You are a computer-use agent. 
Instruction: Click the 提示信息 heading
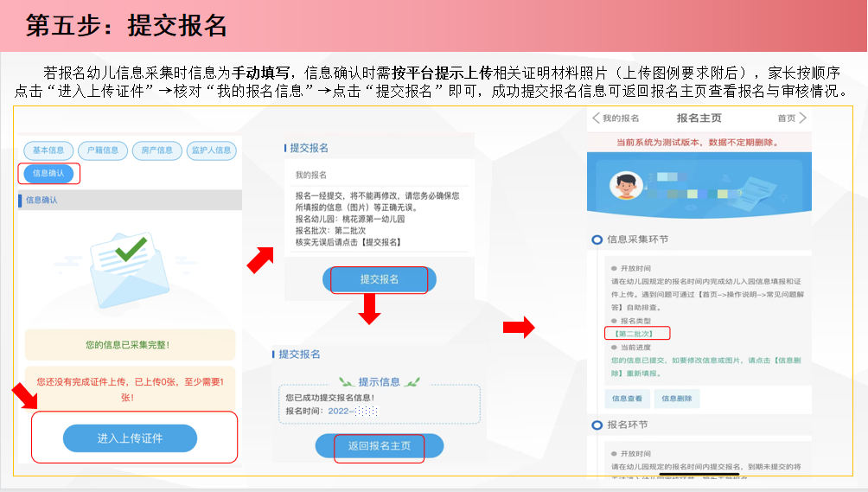pos(380,382)
